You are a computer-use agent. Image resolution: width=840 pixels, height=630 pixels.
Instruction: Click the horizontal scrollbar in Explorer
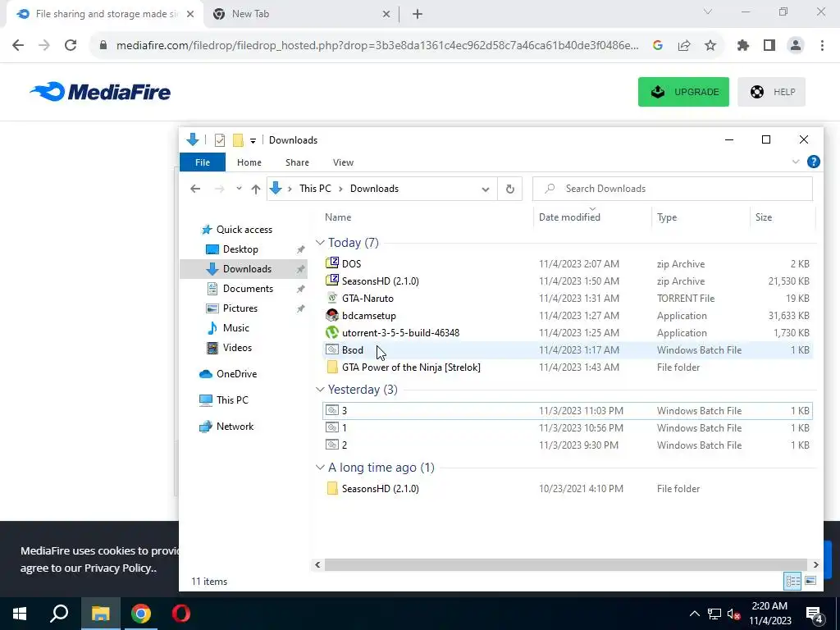pyautogui.click(x=566, y=564)
